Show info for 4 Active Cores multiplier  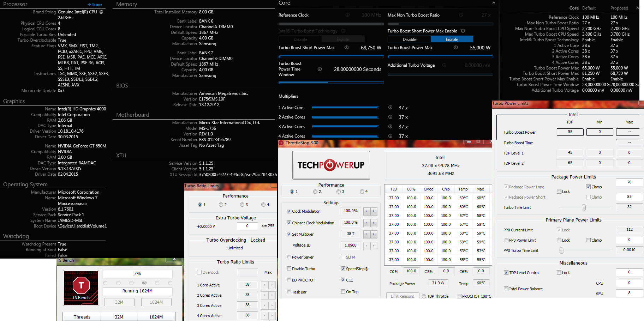tap(390, 136)
